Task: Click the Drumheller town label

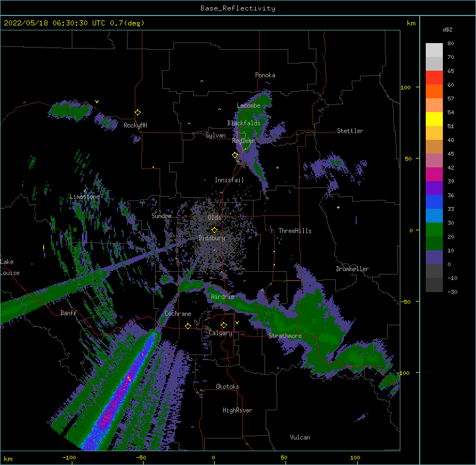Action: point(352,269)
